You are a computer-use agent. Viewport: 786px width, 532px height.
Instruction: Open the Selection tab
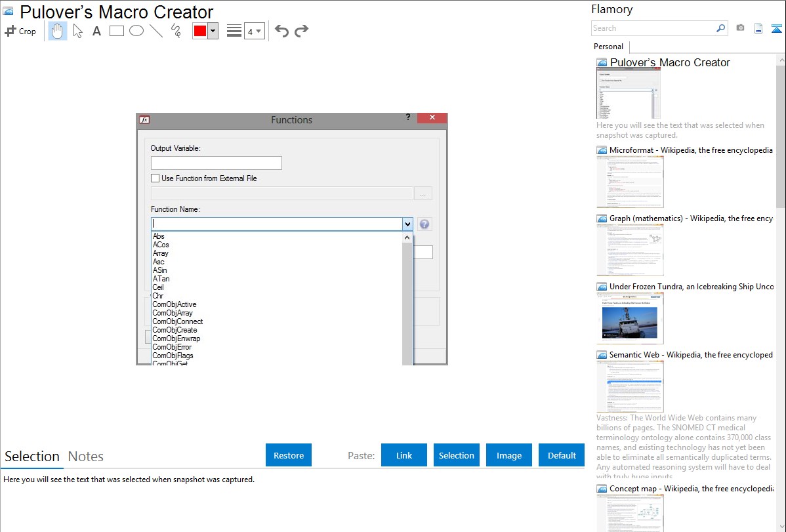click(x=32, y=457)
